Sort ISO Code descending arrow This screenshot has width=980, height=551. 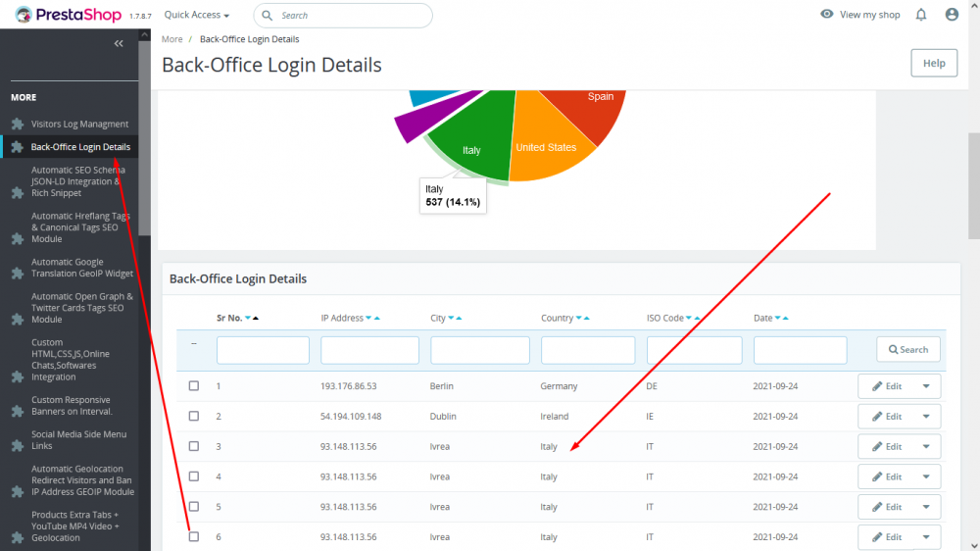(x=689, y=319)
